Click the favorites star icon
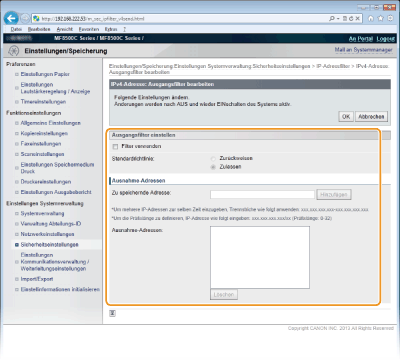400x360 pixels. pos(380,18)
